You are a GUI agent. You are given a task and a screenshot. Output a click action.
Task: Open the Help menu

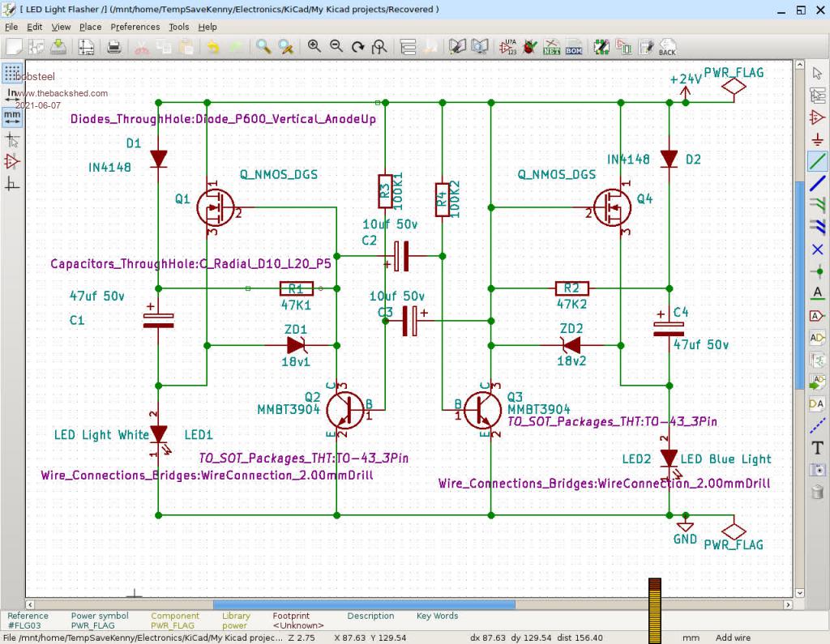207,27
